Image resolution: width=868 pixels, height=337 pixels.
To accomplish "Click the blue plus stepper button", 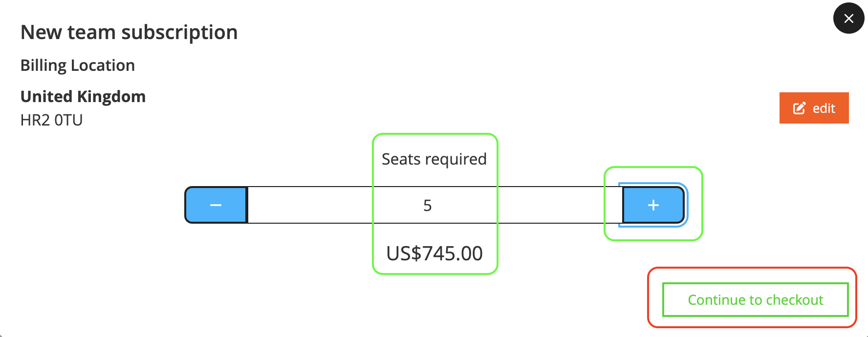I will pyautogui.click(x=653, y=205).
